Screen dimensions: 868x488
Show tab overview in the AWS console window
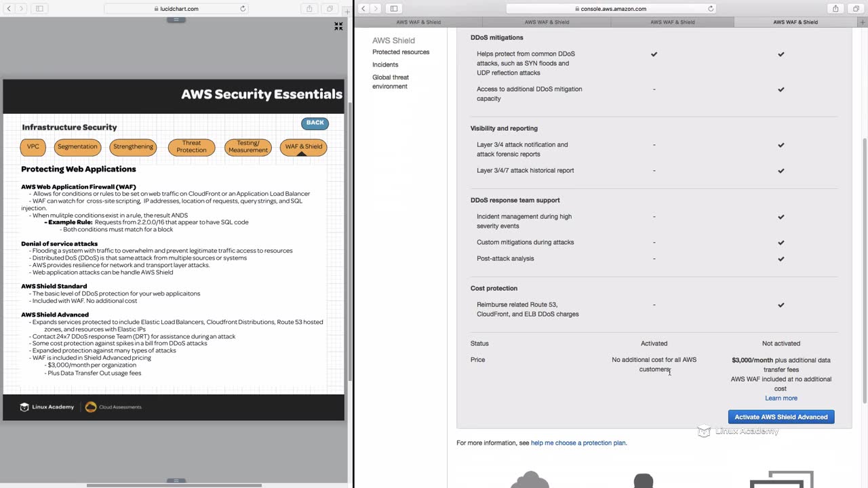[856, 9]
